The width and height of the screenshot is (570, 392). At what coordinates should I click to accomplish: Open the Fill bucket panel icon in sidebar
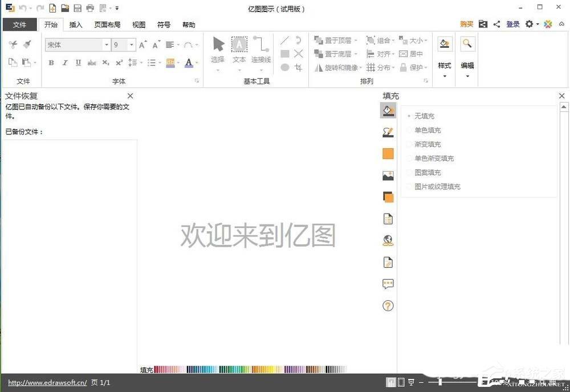click(x=388, y=110)
